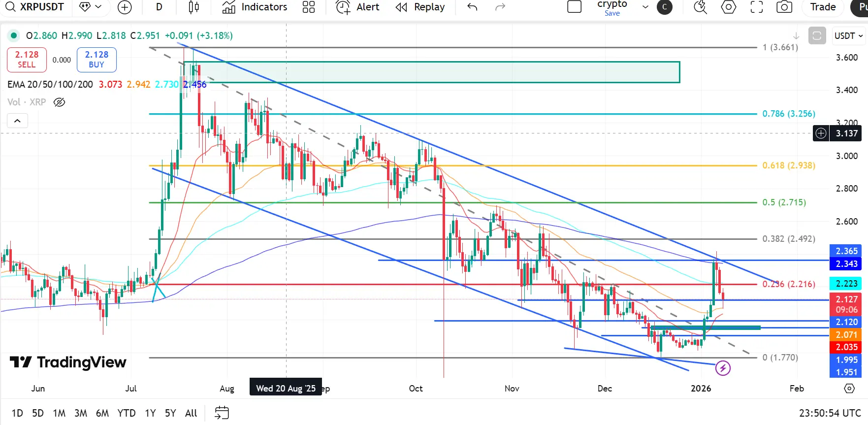Image resolution: width=868 pixels, height=425 pixels.
Task: Select the All time range
Action: pos(191,413)
